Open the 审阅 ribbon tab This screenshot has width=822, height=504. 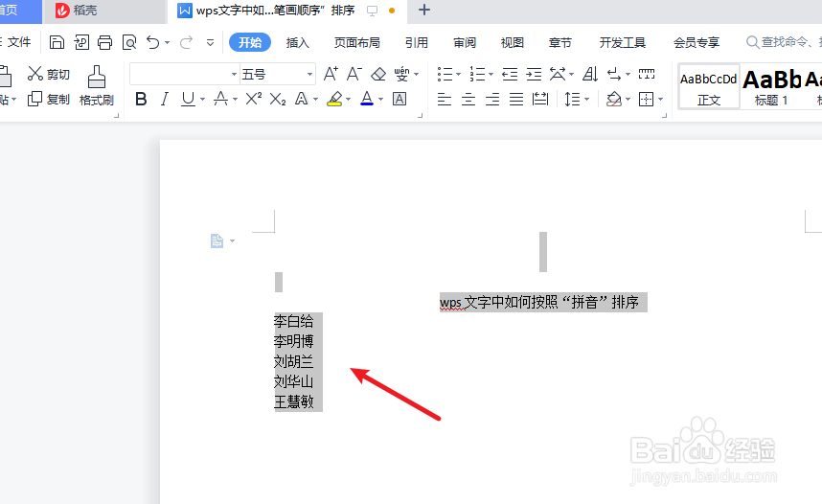click(x=465, y=42)
